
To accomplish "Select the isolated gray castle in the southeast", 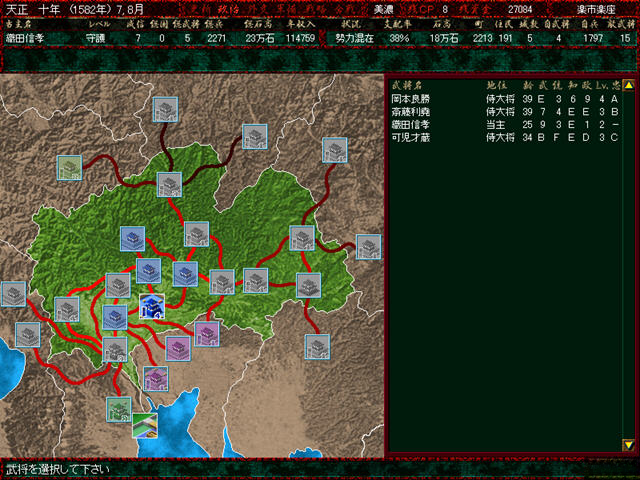I will click(318, 347).
